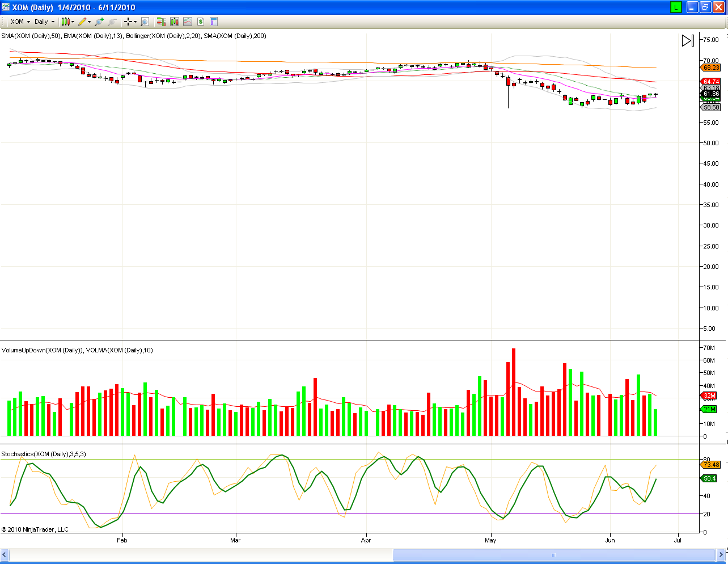Click the Jun date label on time axis
Image resolution: width=728 pixels, height=564 pixels.
[x=610, y=540]
